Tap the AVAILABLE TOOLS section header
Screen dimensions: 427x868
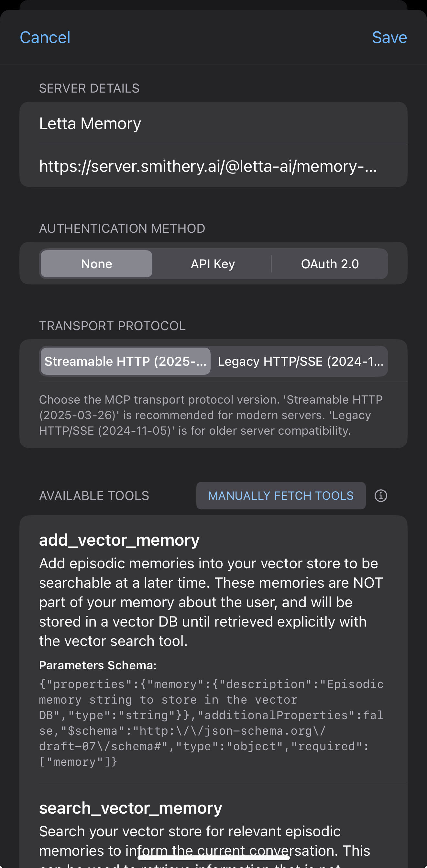tap(94, 495)
